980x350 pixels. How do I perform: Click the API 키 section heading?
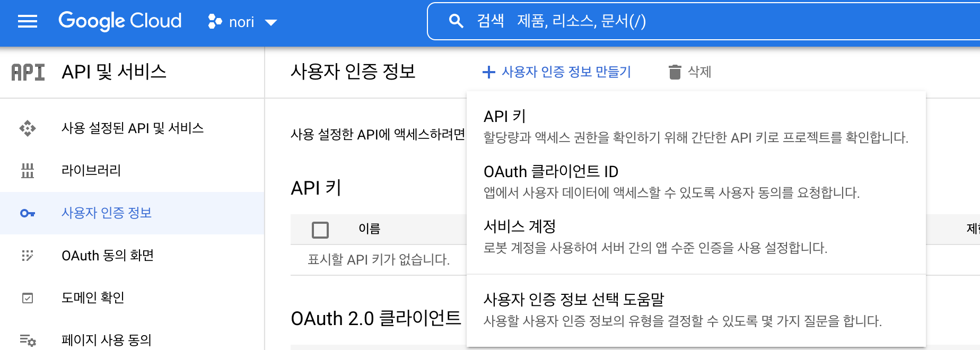316,188
